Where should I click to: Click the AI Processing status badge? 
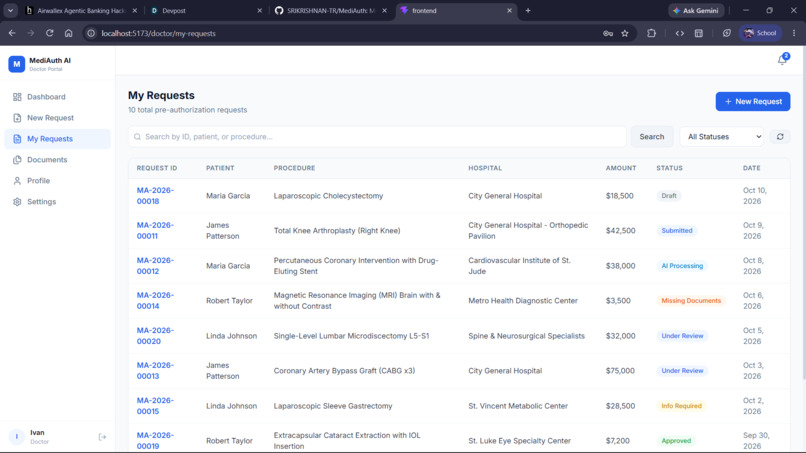(682, 266)
